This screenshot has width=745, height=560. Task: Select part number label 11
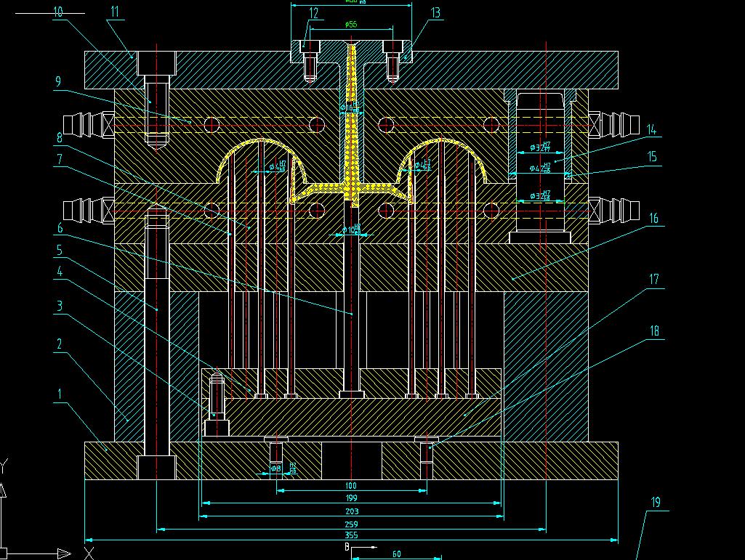115,12
